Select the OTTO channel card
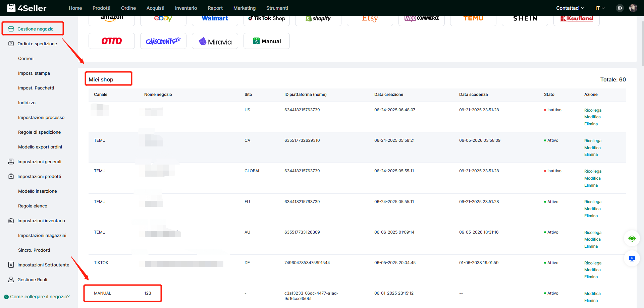Screen dimensions: 644x308 [x=112, y=41]
